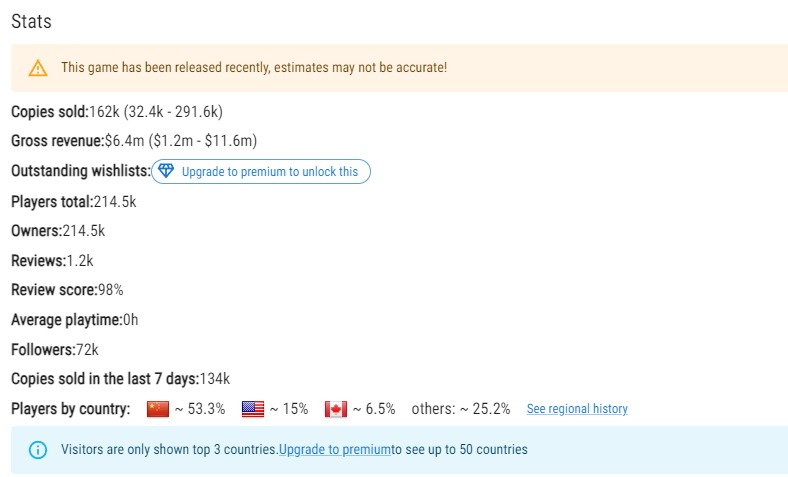Click the Gross revenue figure $6.4m
Screen dimensions: 788x477
point(124,141)
